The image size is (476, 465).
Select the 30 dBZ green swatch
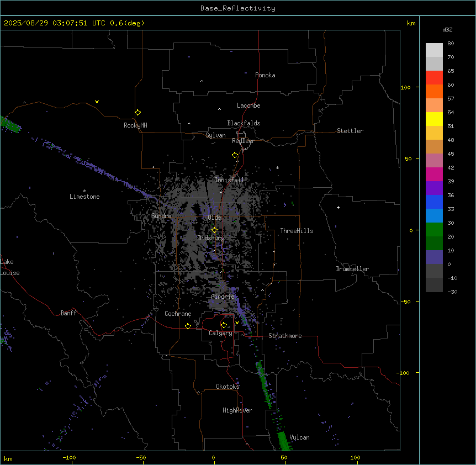pos(434,230)
